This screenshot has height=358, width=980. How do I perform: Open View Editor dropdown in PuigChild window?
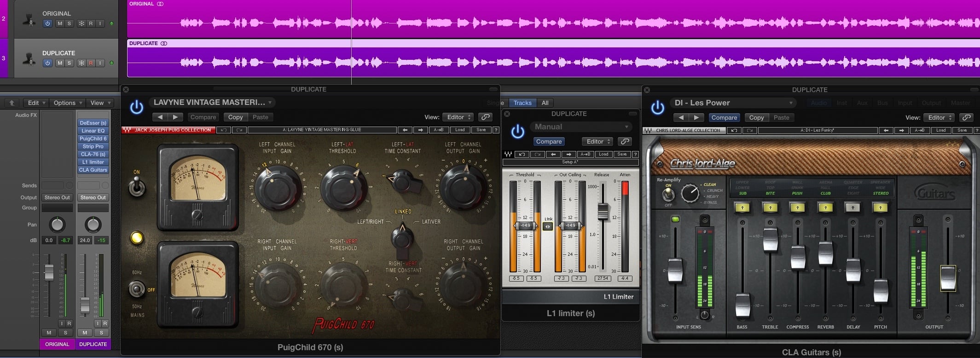coord(458,117)
